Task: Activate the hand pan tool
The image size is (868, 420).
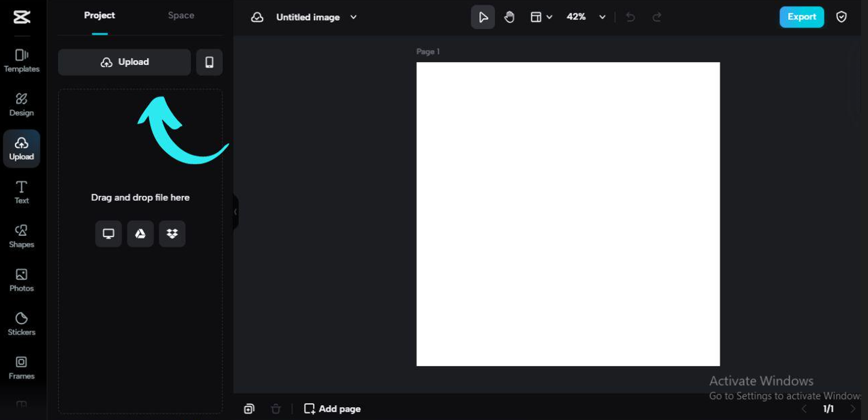Action: tap(509, 17)
